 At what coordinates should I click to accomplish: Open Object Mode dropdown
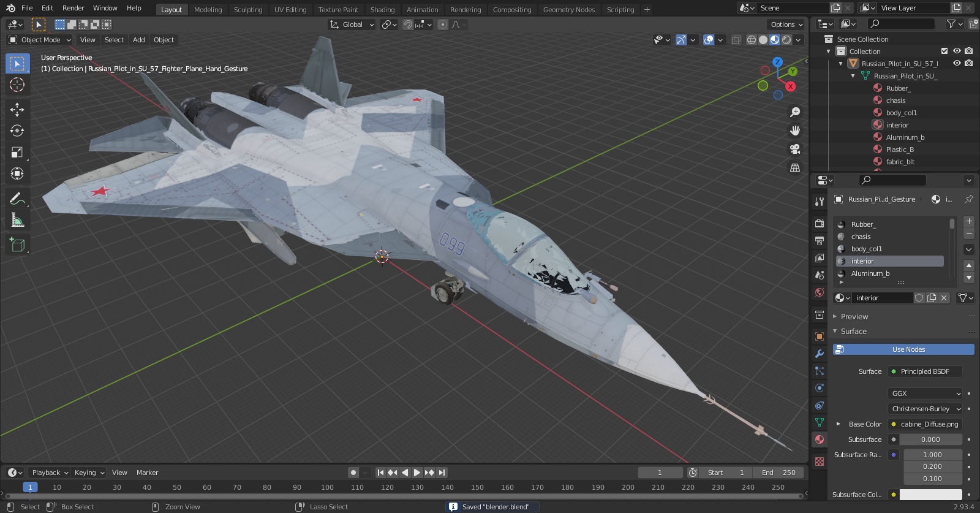pyautogui.click(x=40, y=40)
